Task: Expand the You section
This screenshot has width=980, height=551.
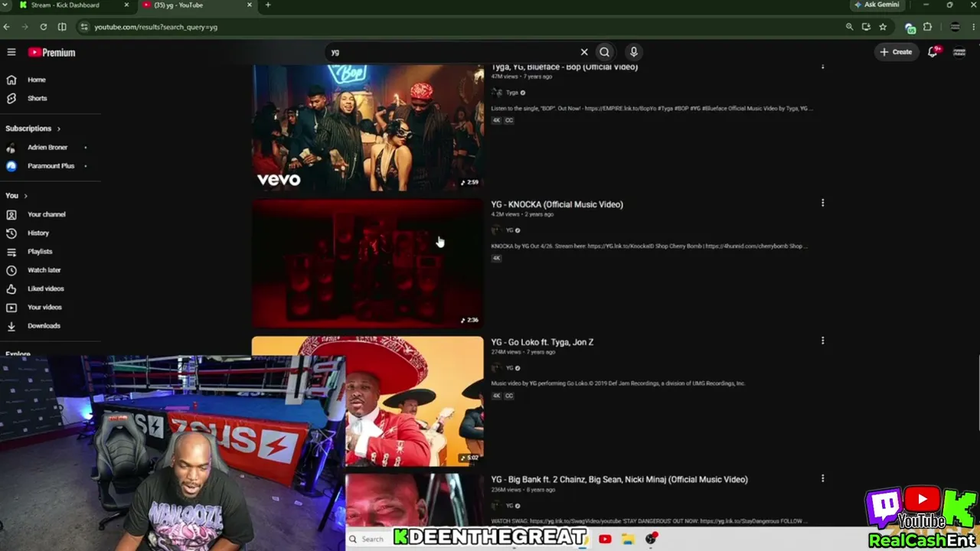Action: click(16, 196)
